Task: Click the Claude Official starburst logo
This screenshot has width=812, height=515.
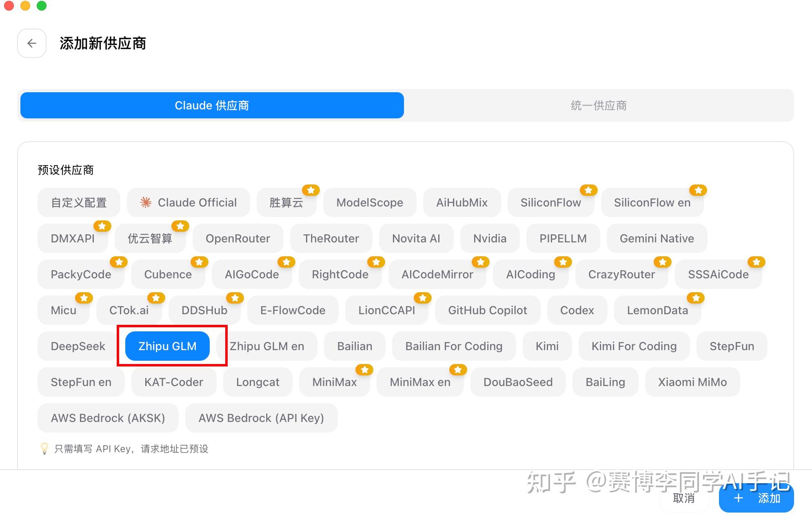Action: click(146, 202)
